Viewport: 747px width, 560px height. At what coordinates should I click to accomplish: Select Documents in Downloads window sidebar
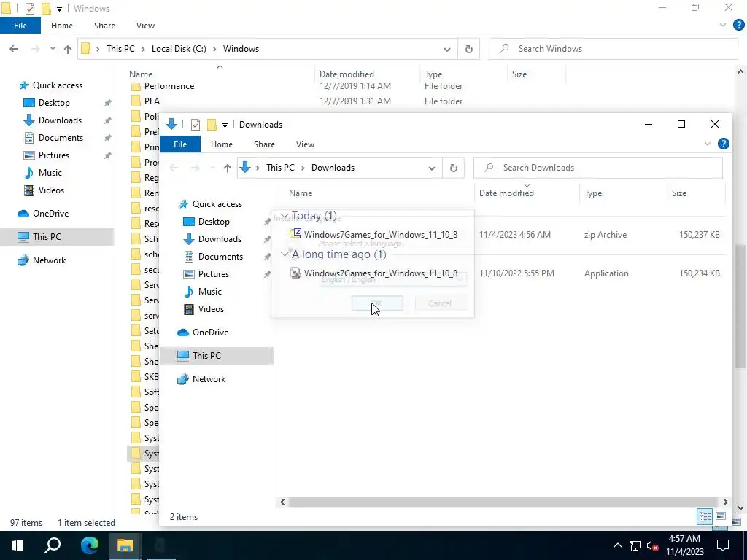click(x=220, y=256)
